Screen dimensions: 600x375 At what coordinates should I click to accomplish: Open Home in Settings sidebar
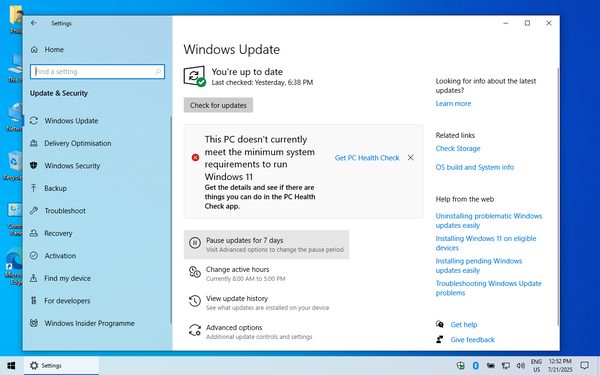(x=54, y=49)
